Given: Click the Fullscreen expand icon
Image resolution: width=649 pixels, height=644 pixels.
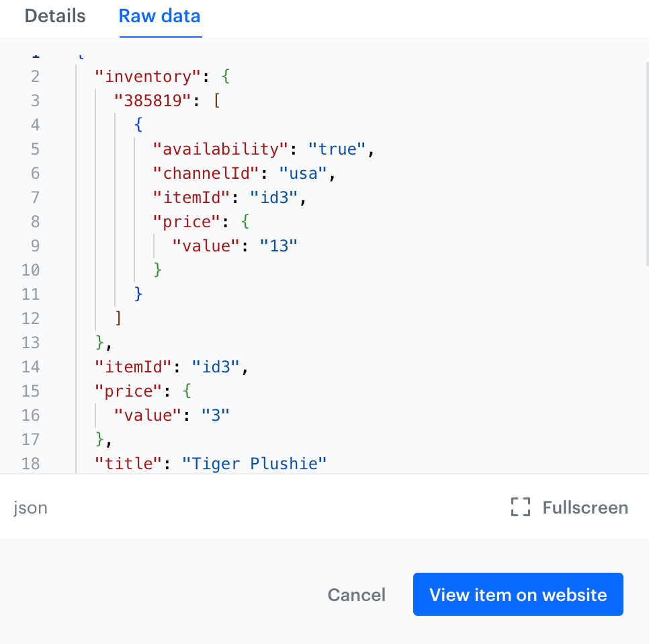Looking at the screenshot, I should coord(519,508).
